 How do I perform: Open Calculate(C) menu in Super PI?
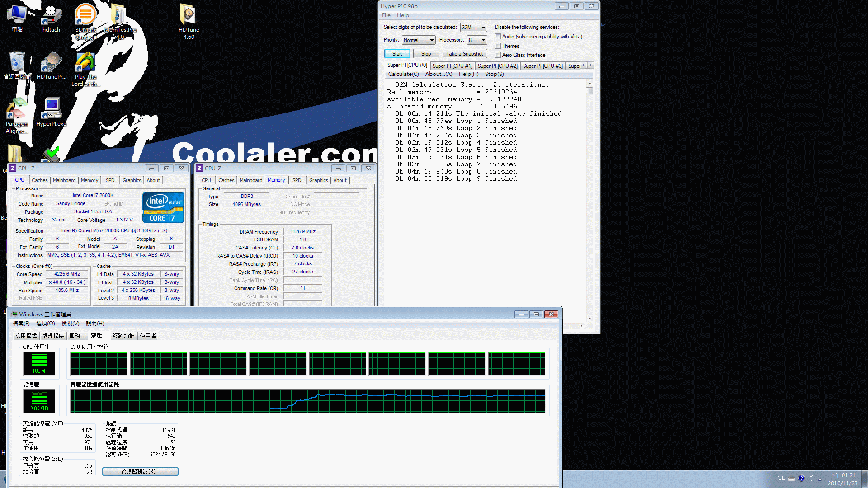coord(403,74)
